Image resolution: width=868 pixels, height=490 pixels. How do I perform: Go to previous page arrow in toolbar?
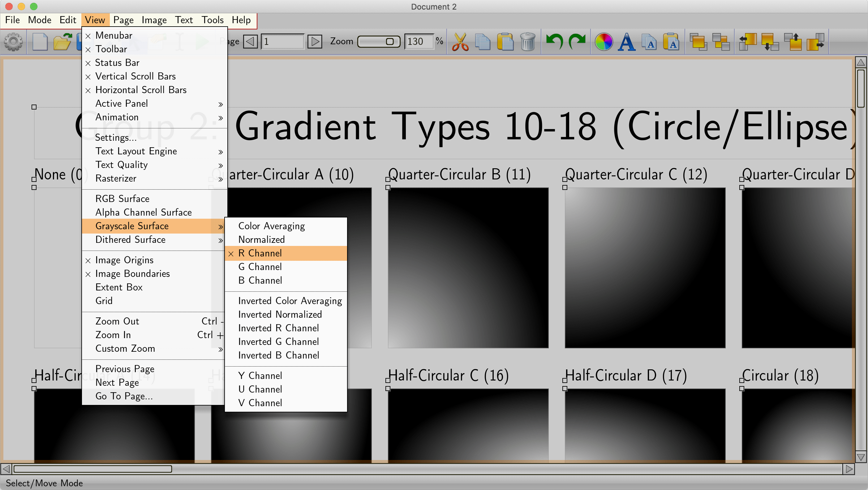pos(250,41)
